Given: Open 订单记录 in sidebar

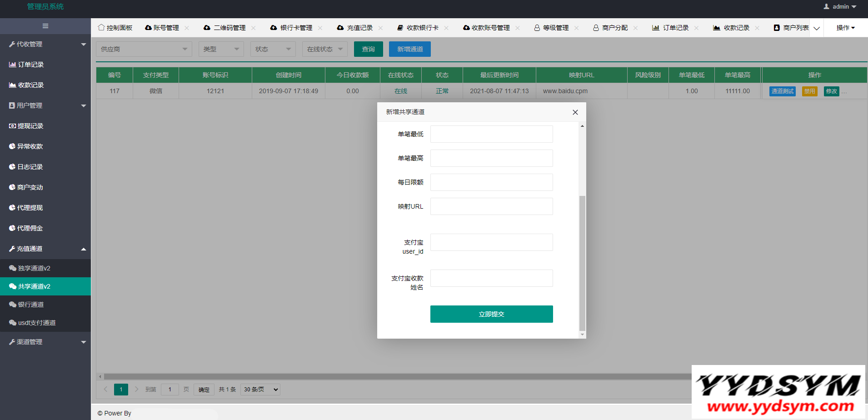Looking at the screenshot, I should [45, 65].
